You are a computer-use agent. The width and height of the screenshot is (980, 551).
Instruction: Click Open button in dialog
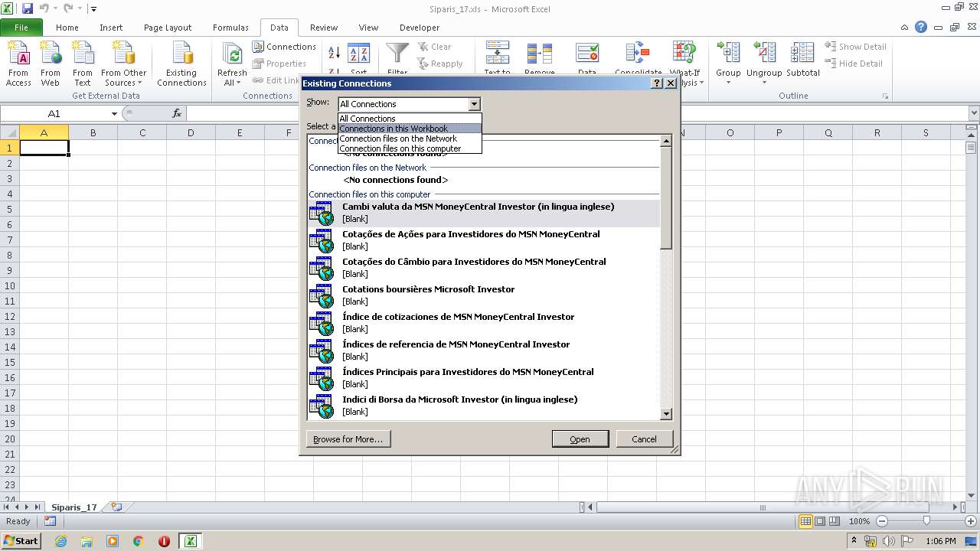coord(580,439)
